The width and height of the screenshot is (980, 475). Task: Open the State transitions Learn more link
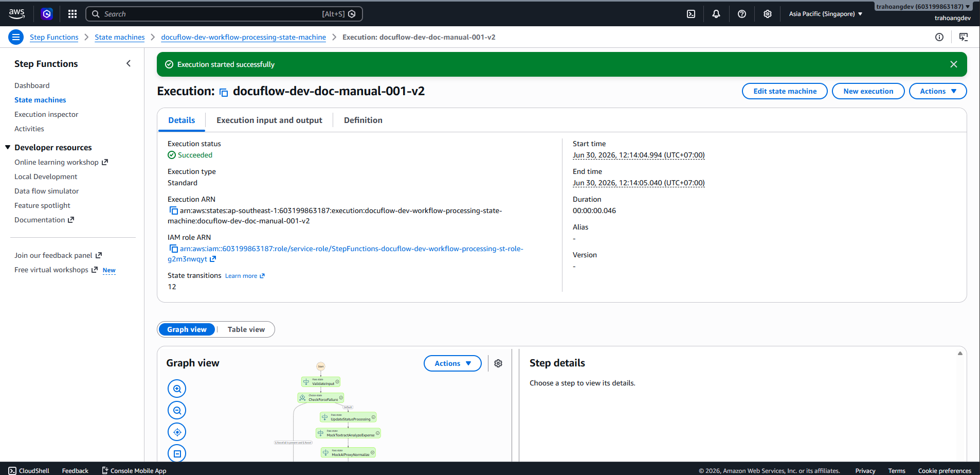[x=245, y=276]
